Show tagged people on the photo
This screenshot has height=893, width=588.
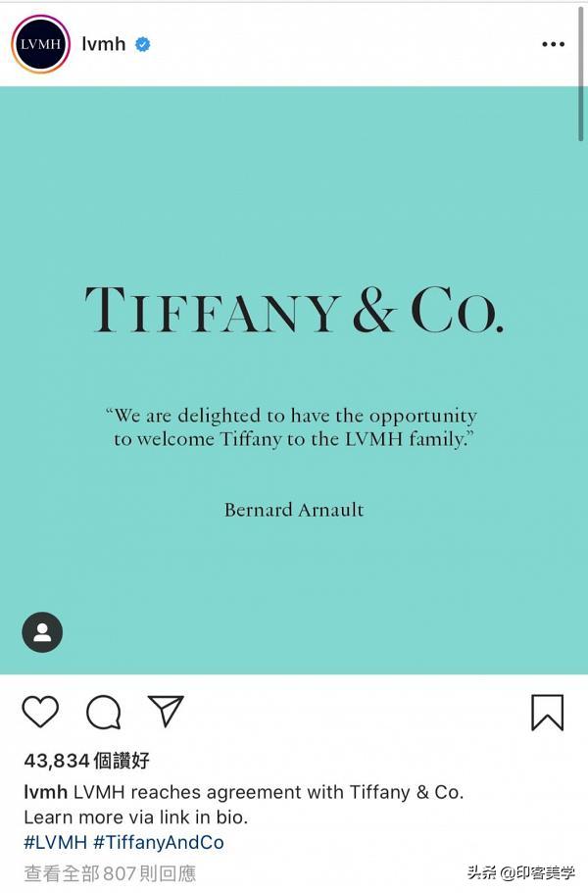point(42,632)
